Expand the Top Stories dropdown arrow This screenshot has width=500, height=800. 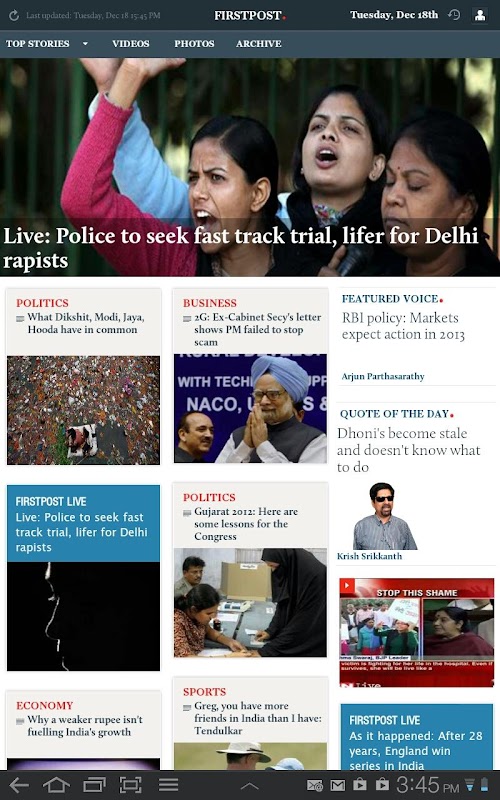click(85, 44)
